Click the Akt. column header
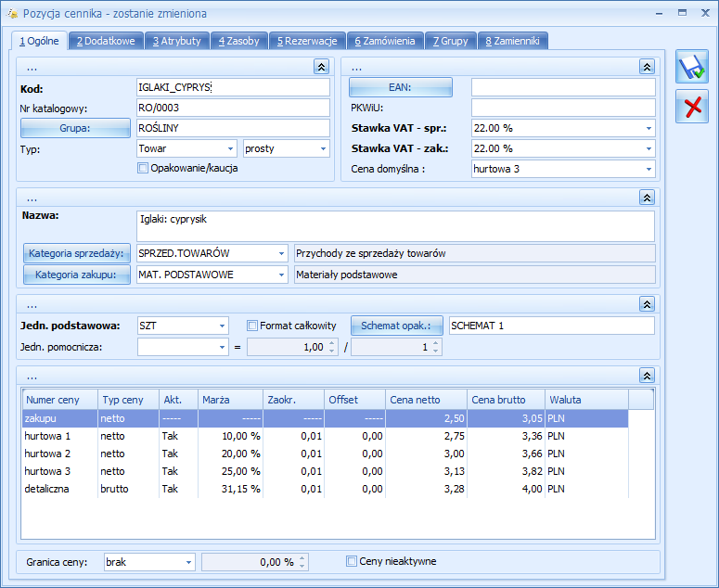This screenshot has width=719, height=588. point(178,400)
